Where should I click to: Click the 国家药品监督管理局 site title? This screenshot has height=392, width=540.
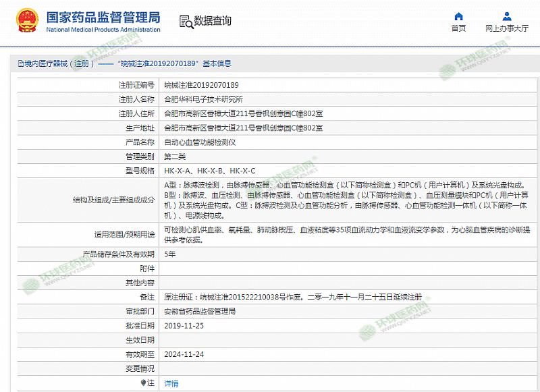(103, 16)
